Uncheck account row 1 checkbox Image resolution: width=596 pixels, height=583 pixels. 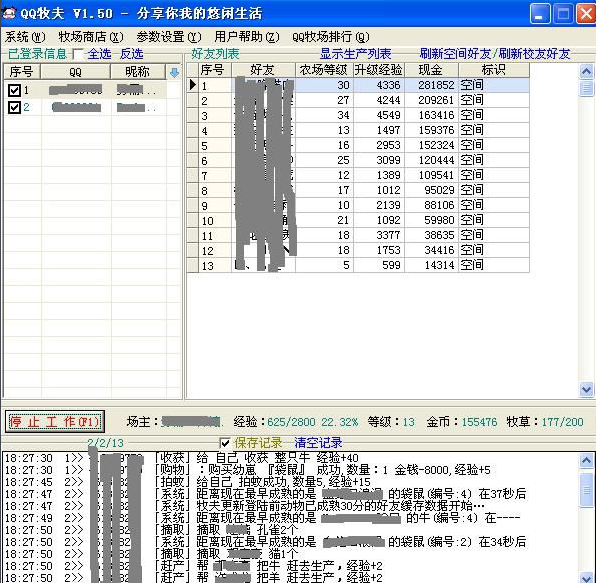[x=14, y=90]
